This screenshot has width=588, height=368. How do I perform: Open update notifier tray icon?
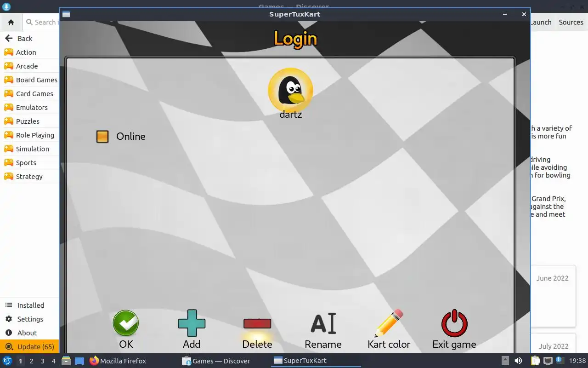pos(560,361)
